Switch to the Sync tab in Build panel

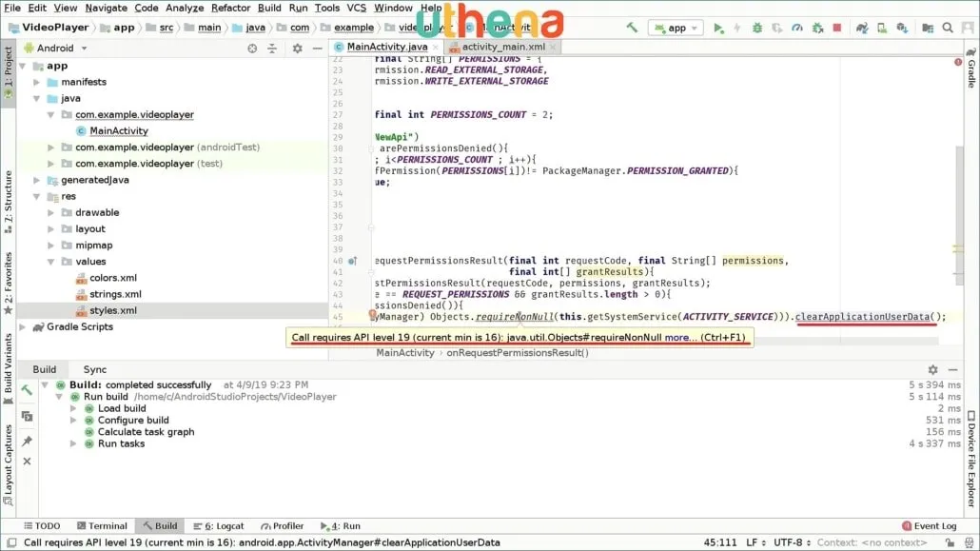(95, 369)
